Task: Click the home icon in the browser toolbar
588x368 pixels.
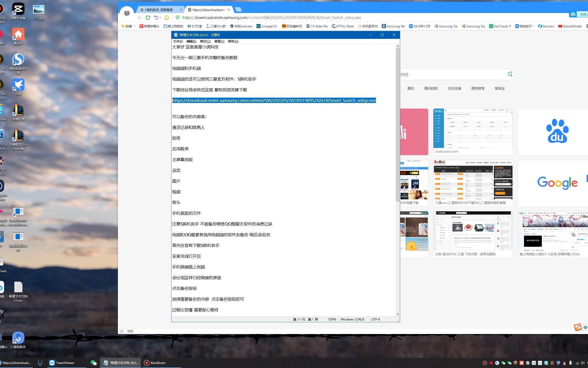Action: 167,18
